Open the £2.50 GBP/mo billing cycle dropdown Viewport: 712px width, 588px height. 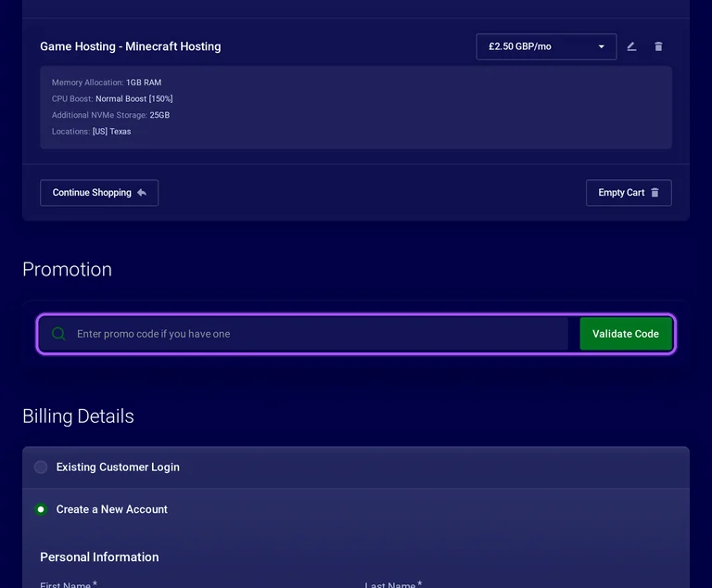[x=546, y=46]
